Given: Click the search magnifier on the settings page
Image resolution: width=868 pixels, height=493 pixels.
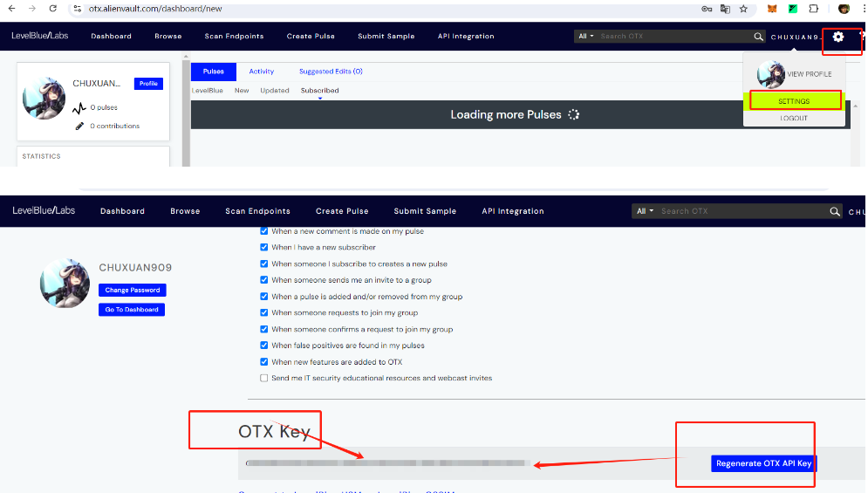Looking at the screenshot, I should point(835,211).
